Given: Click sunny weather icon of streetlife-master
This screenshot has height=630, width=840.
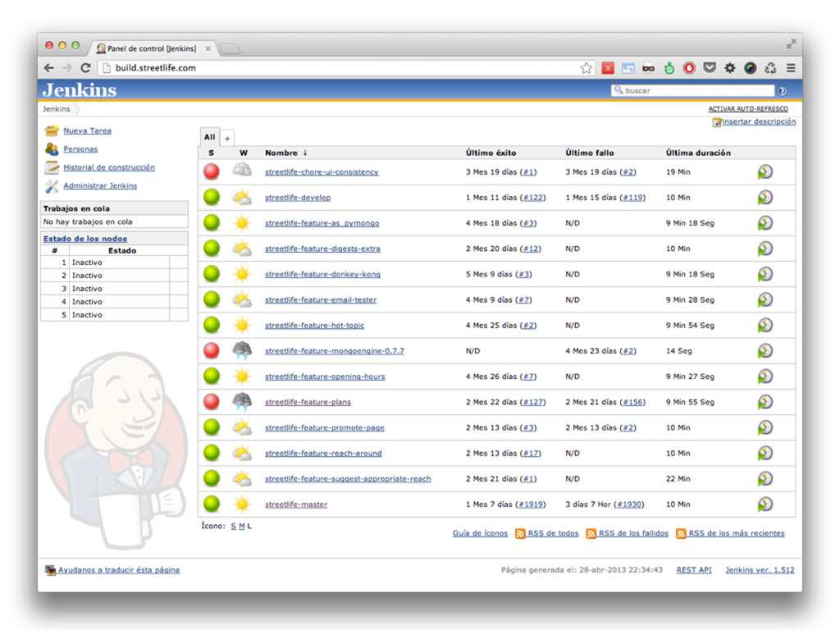Looking at the screenshot, I should 242,504.
